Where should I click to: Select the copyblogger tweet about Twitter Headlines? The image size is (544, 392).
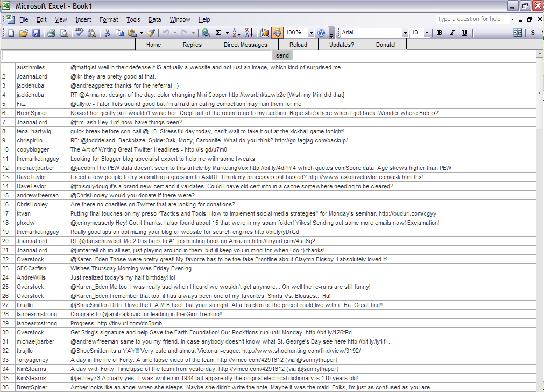click(x=302, y=149)
